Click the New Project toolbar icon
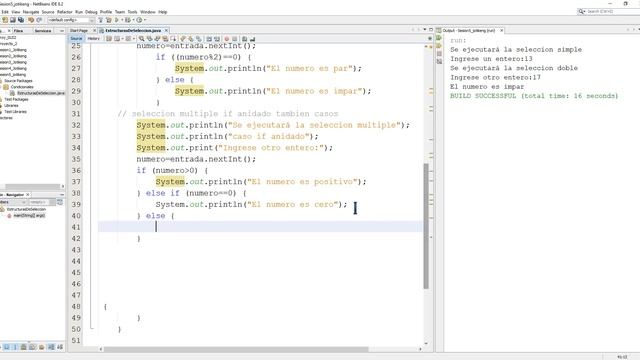The height and width of the screenshot is (360, 640). tap(5, 20)
